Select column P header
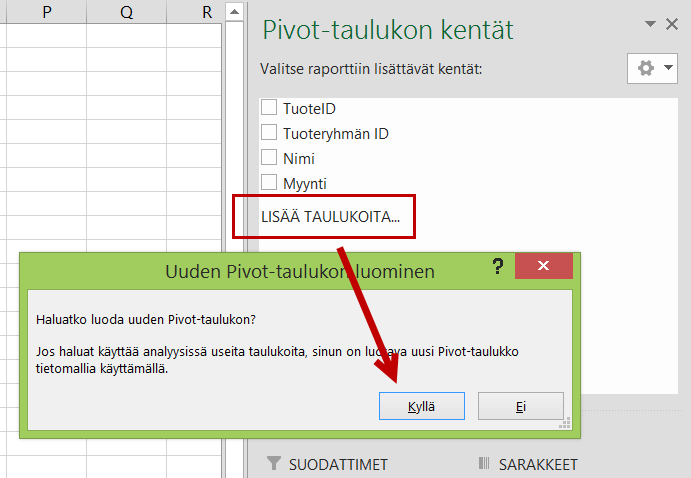The width and height of the screenshot is (691, 478). (47, 12)
